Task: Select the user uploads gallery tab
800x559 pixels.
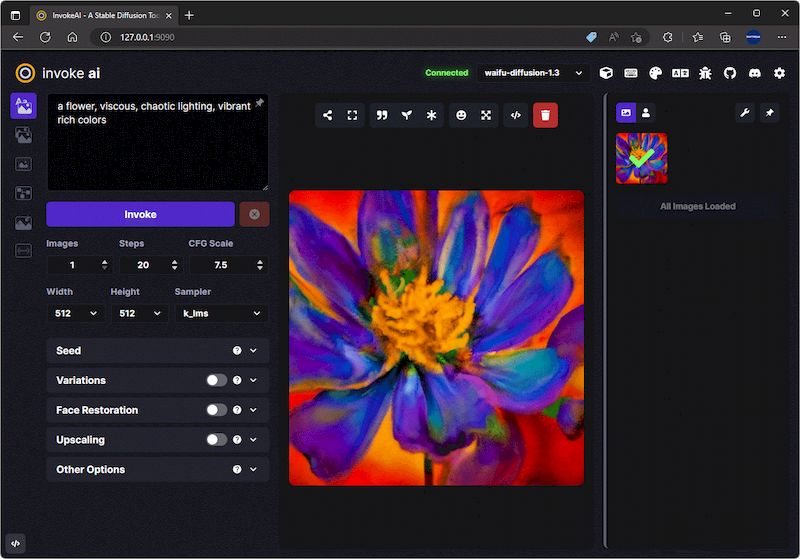Action: pyautogui.click(x=646, y=113)
